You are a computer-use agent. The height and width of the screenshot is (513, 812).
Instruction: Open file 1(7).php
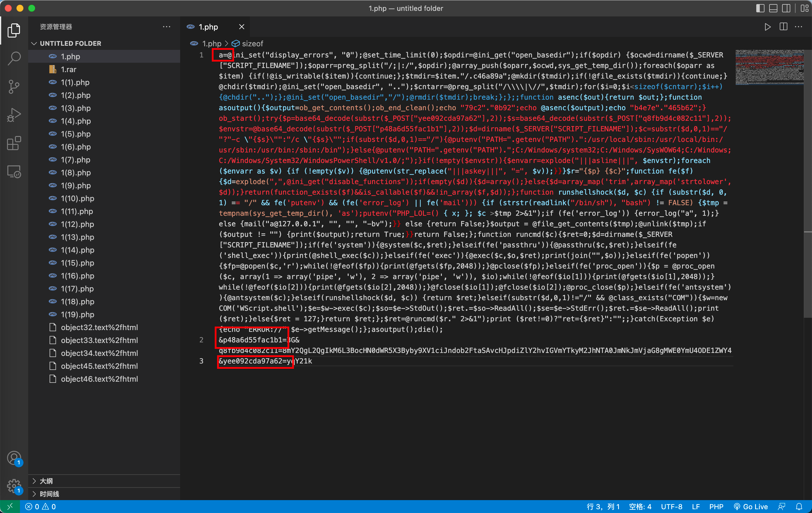point(104,160)
